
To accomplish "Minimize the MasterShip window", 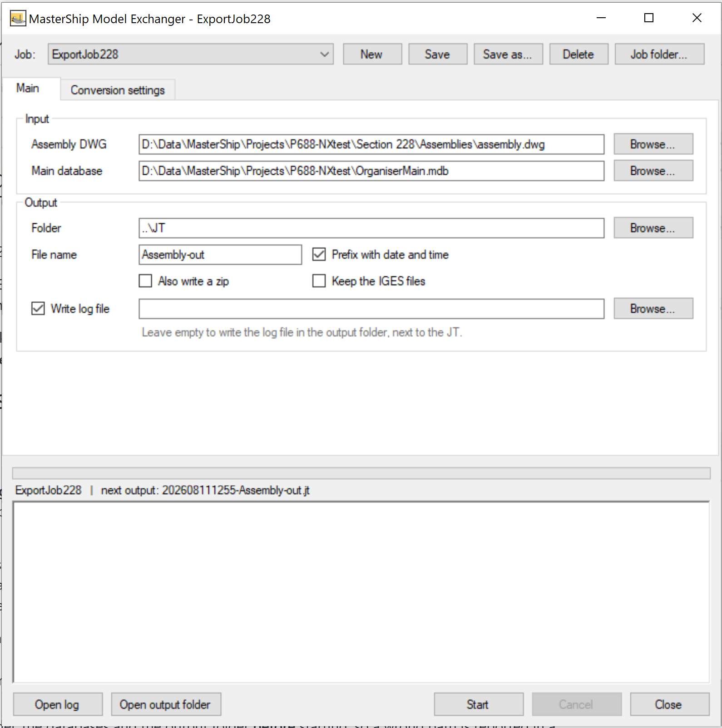I will pyautogui.click(x=601, y=18).
